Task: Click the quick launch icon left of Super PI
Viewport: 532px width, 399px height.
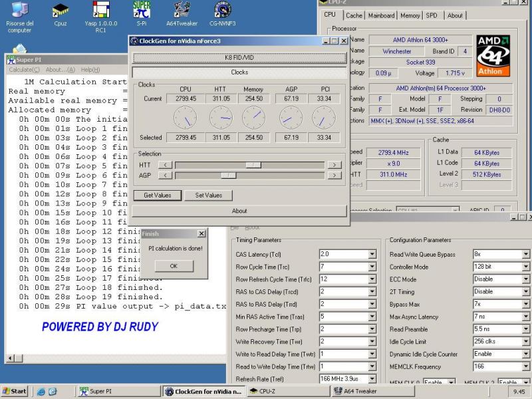Action: pyautogui.click(x=53, y=391)
